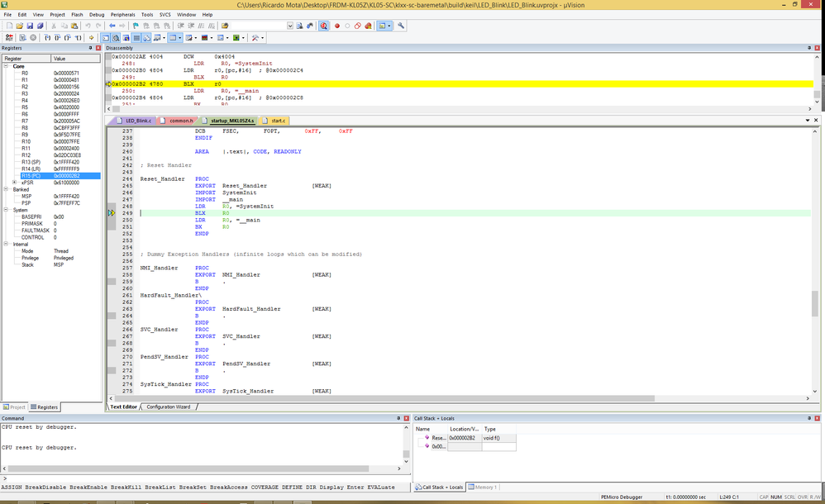Toggle breakpoint margin at line 264

112,316
